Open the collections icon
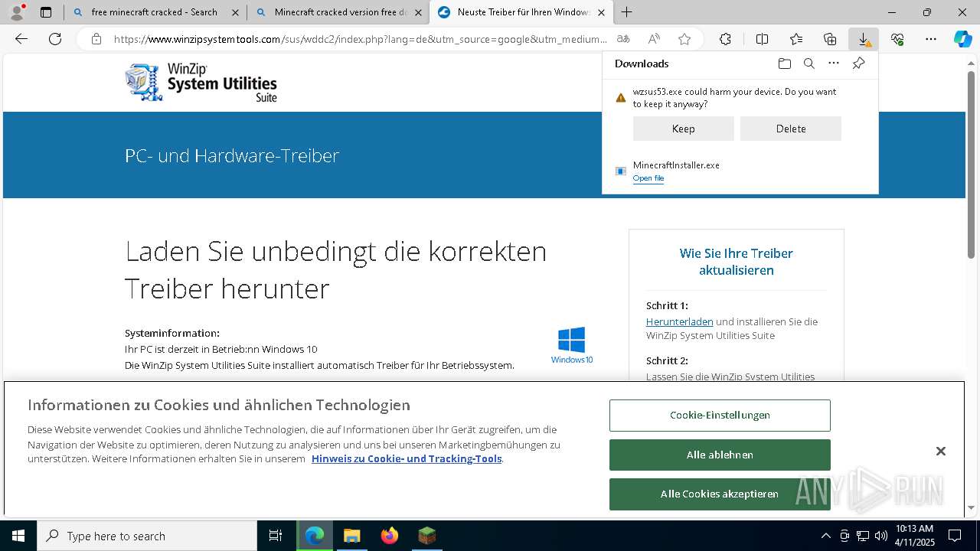This screenshot has height=551, width=980. click(x=830, y=39)
